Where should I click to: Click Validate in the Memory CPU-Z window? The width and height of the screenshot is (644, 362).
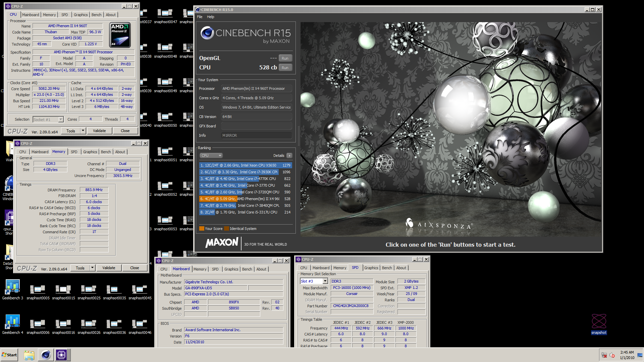pos(109,268)
